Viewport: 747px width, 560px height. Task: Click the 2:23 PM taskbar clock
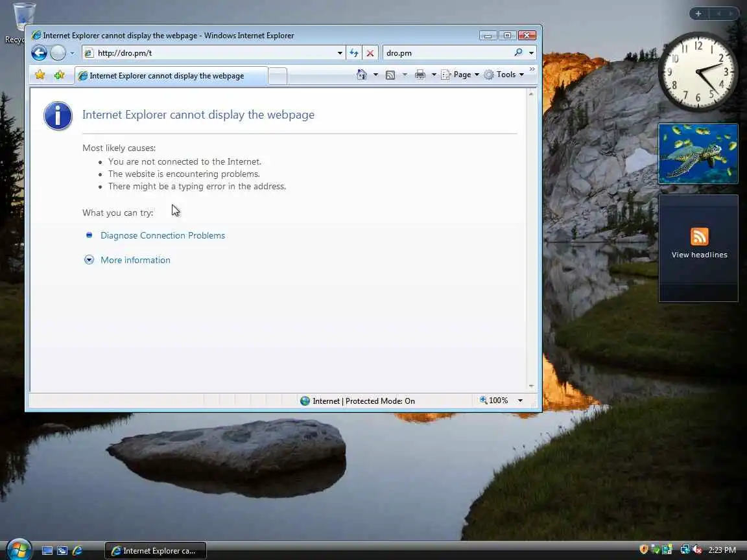[x=722, y=550]
